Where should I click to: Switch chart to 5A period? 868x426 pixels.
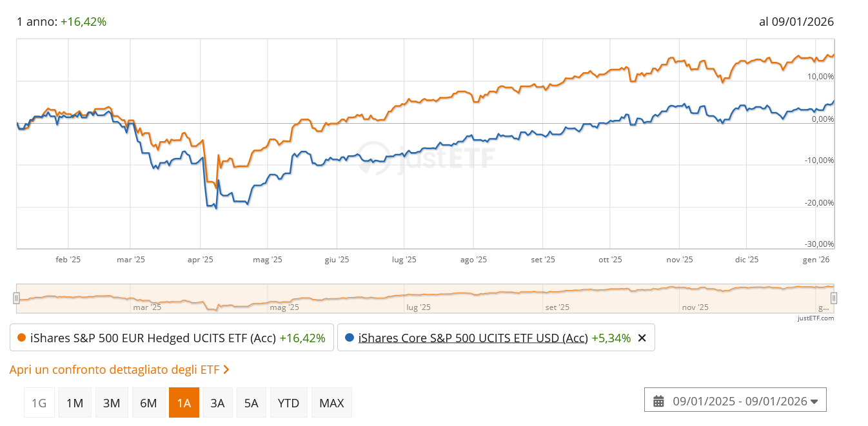pyautogui.click(x=252, y=403)
